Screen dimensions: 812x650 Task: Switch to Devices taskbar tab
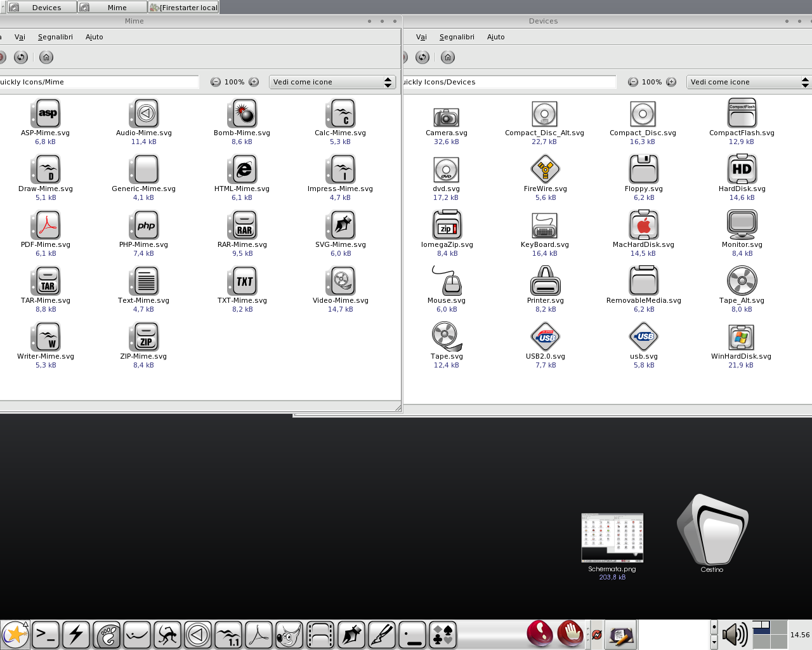click(42, 7)
